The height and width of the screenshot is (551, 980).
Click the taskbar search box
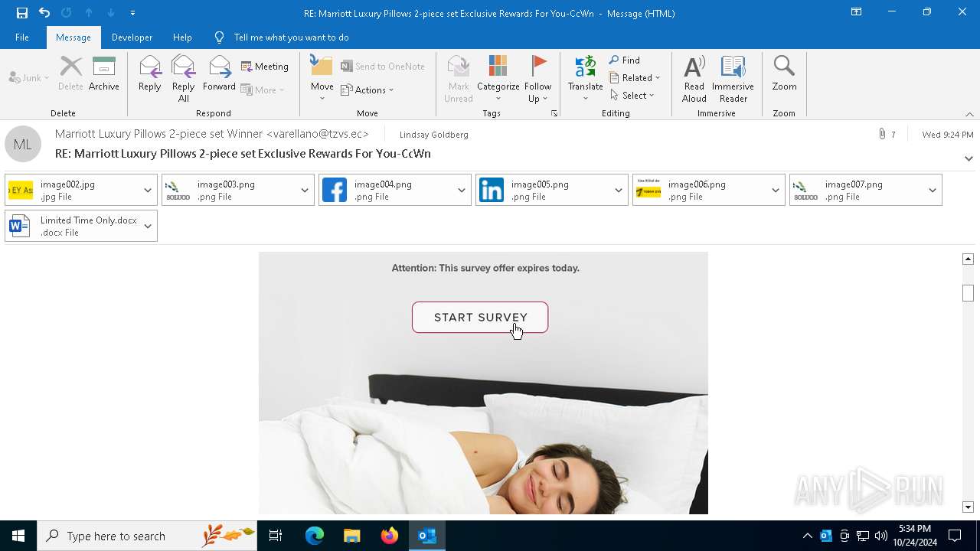click(147, 536)
